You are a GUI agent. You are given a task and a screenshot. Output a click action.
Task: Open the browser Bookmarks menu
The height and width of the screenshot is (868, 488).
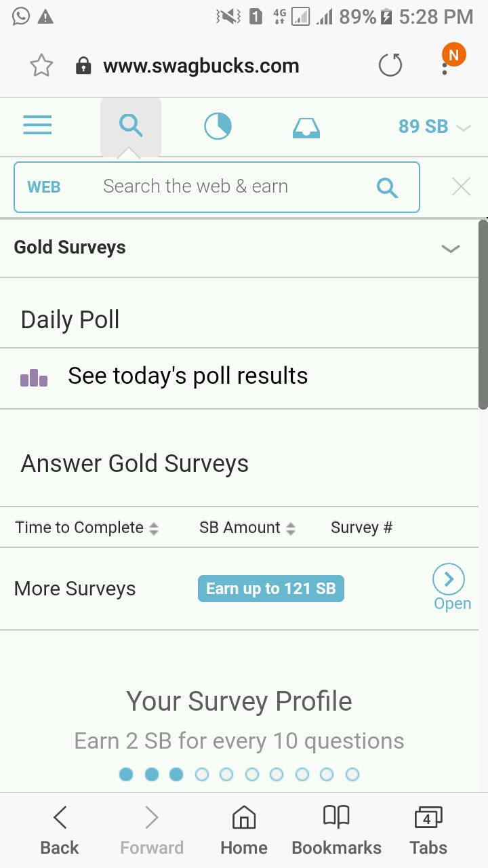[336, 830]
